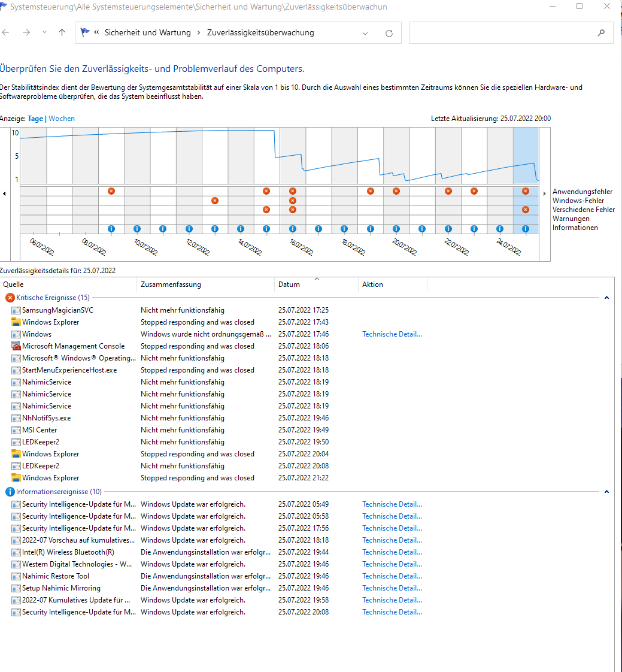The image size is (622, 672).
Task: Open the recent locations dropdown arrow
Action: (44, 32)
